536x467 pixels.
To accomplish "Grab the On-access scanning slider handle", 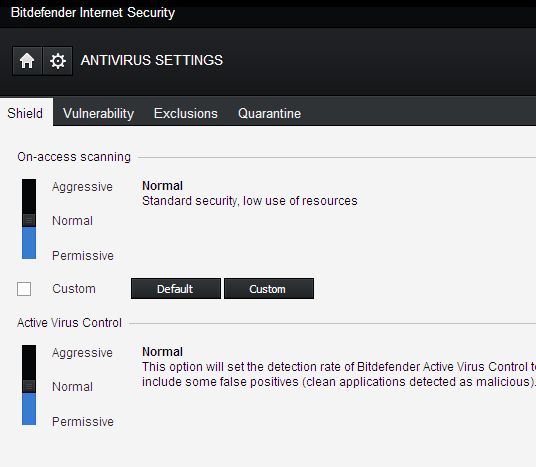I will pos(29,221).
